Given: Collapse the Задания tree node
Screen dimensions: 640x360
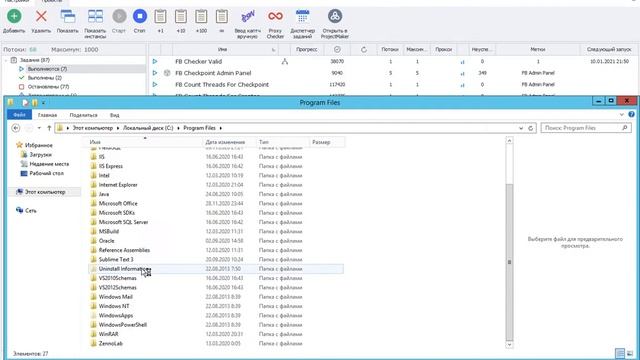Looking at the screenshot, I should click(x=6, y=60).
